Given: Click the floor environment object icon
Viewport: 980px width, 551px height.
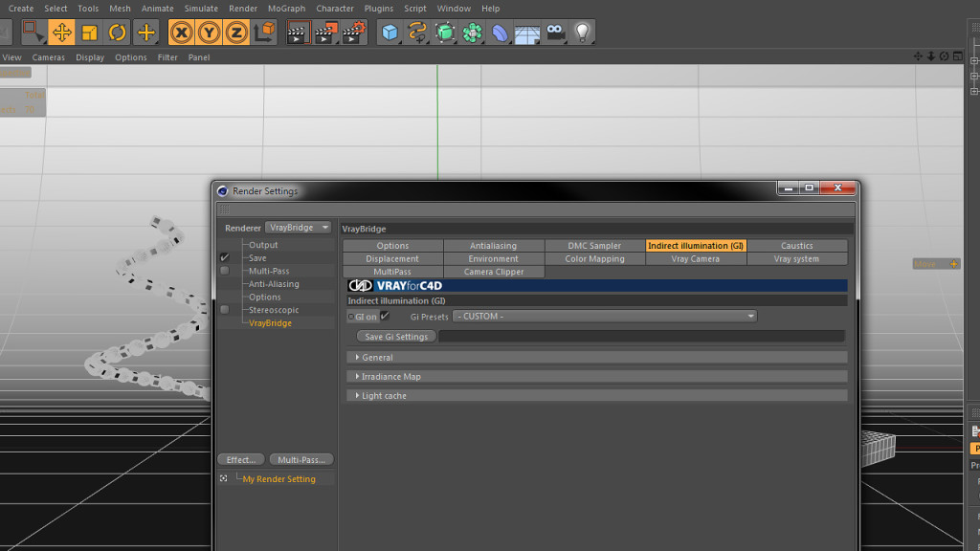Looking at the screenshot, I should [527, 32].
